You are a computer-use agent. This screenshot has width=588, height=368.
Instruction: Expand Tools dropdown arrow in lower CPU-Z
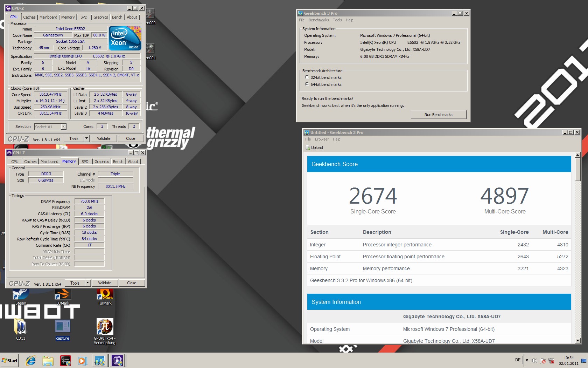[88, 283]
